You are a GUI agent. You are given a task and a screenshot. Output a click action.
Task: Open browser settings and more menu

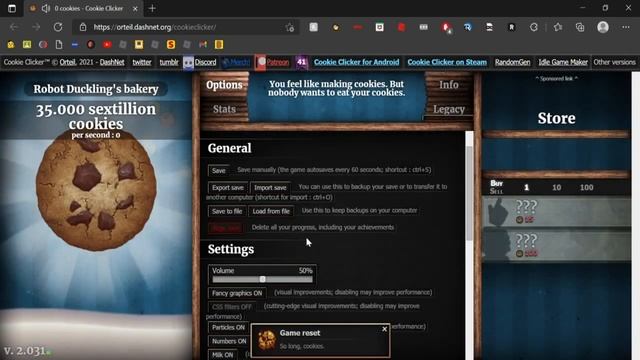click(x=626, y=27)
